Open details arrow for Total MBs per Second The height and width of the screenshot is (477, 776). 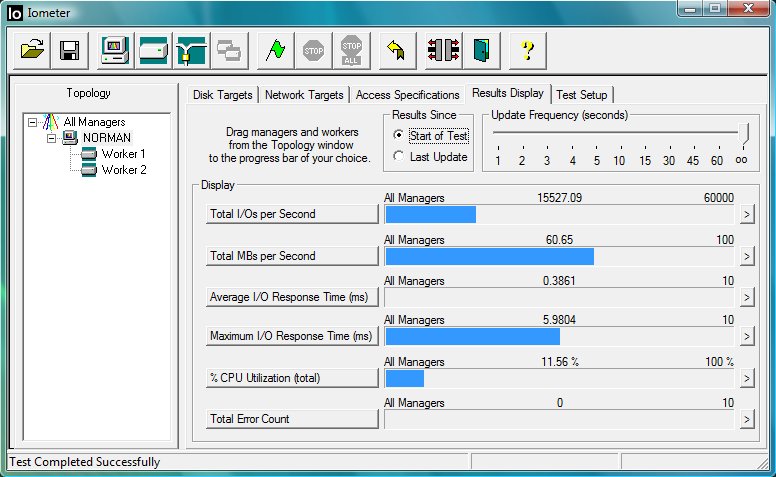[x=747, y=257]
